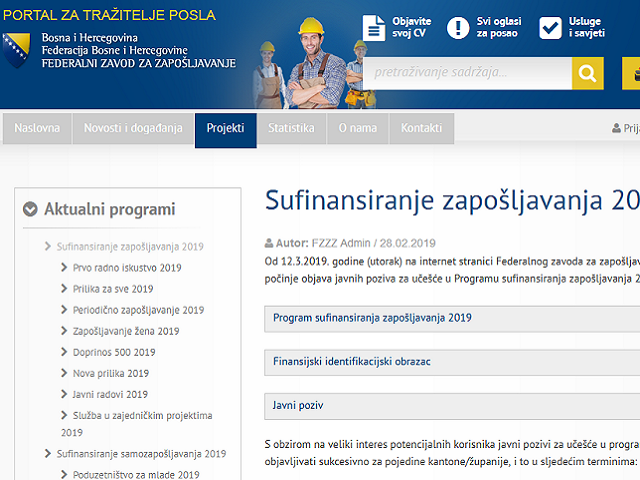Open Prilika za sve 2019 link

point(113,289)
